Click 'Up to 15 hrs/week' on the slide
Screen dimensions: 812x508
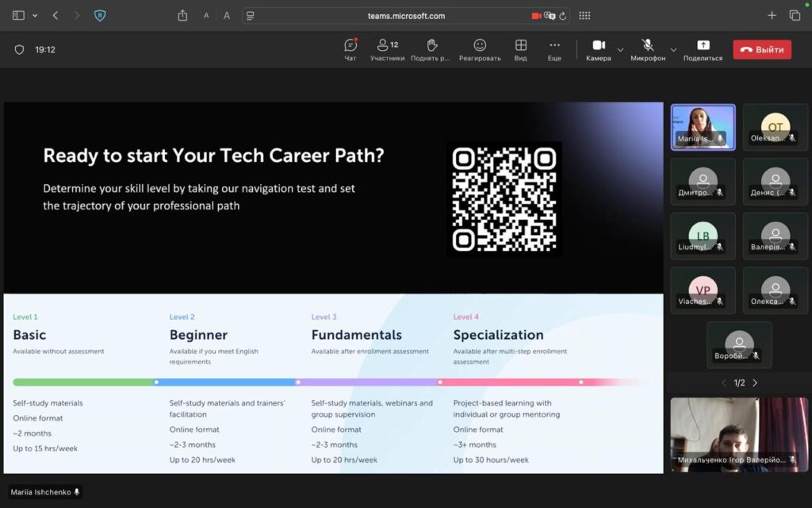(x=45, y=448)
